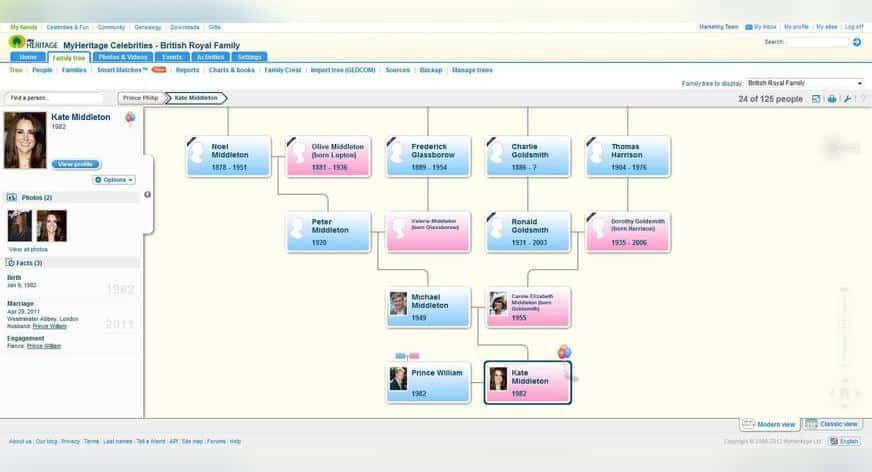Click the balloons icon beside Kate Middleton's name in sidebar
872x472 pixels.
tap(130, 117)
